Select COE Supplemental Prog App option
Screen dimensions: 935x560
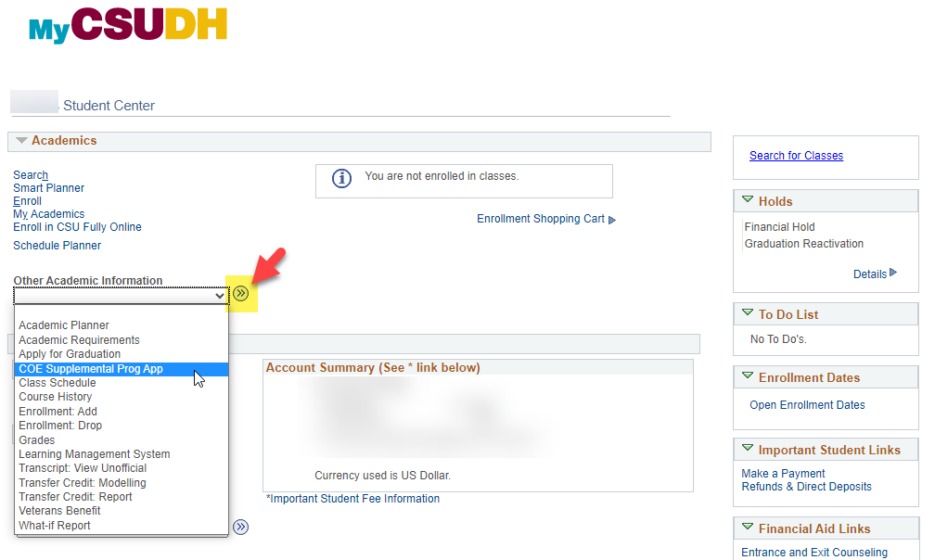point(121,369)
